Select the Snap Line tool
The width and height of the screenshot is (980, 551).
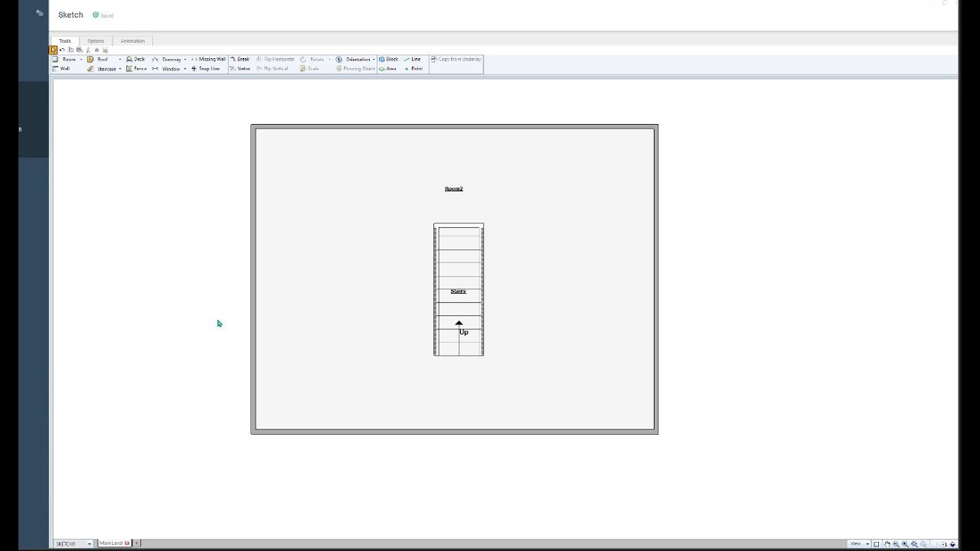pos(205,69)
